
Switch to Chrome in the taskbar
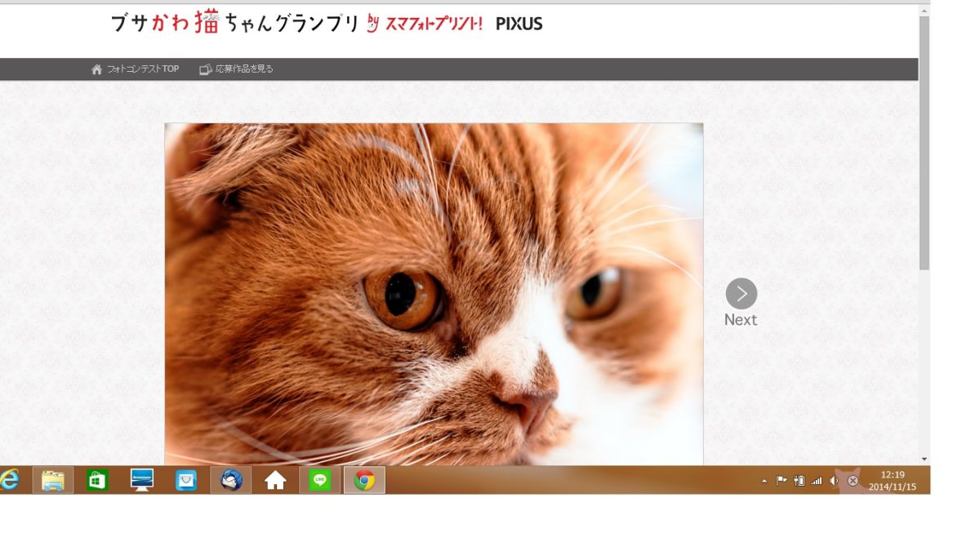coord(364,480)
